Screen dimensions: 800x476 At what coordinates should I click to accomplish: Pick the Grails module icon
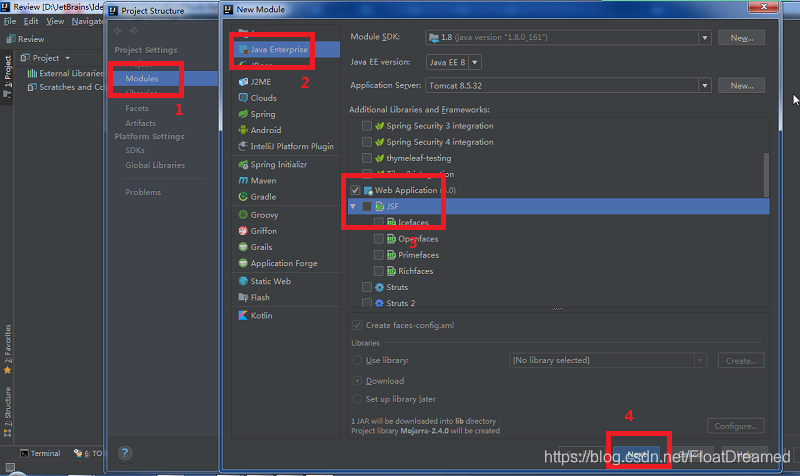click(x=243, y=247)
